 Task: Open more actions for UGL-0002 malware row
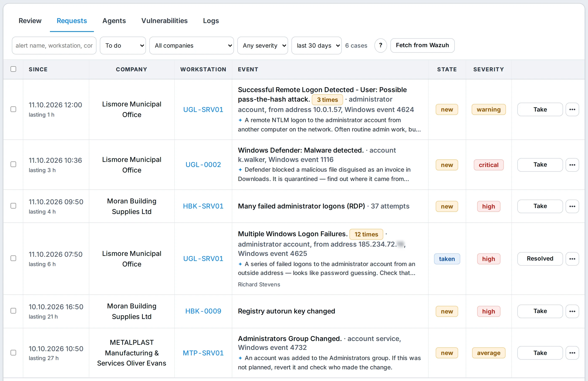(572, 165)
